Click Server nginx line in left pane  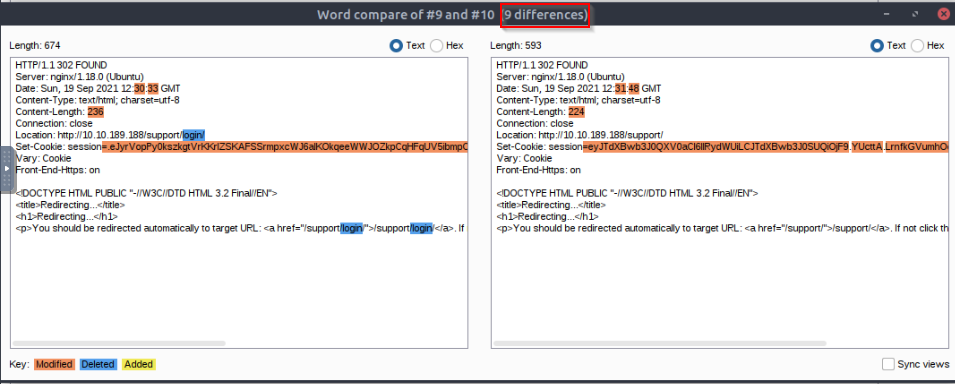[80, 77]
